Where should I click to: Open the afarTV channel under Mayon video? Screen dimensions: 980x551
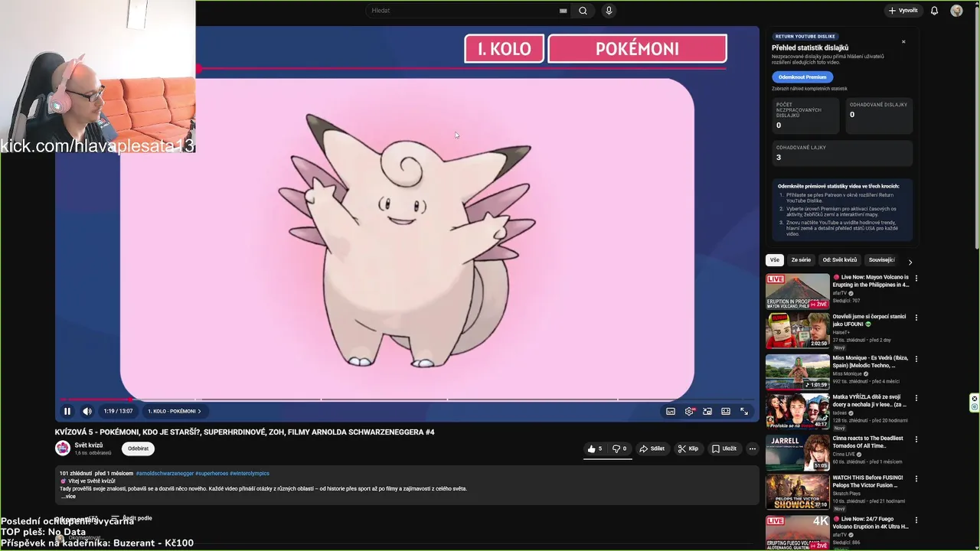coord(840,293)
